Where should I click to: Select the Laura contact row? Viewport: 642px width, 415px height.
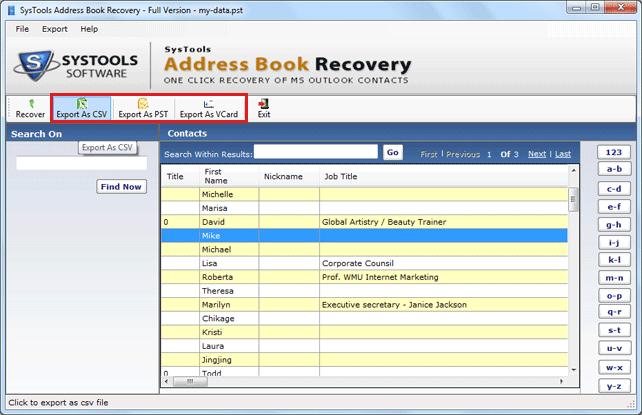point(364,346)
